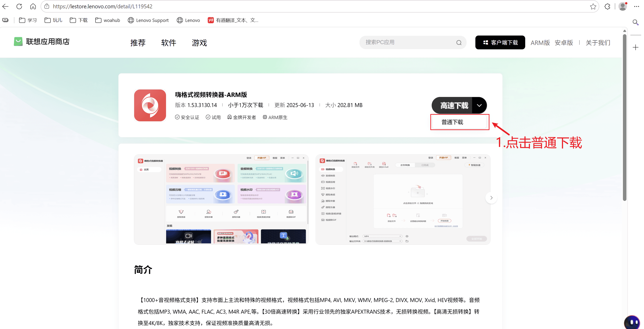Open the woahub bookmarks folder
The image size is (644, 329).
tap(108, 20)
